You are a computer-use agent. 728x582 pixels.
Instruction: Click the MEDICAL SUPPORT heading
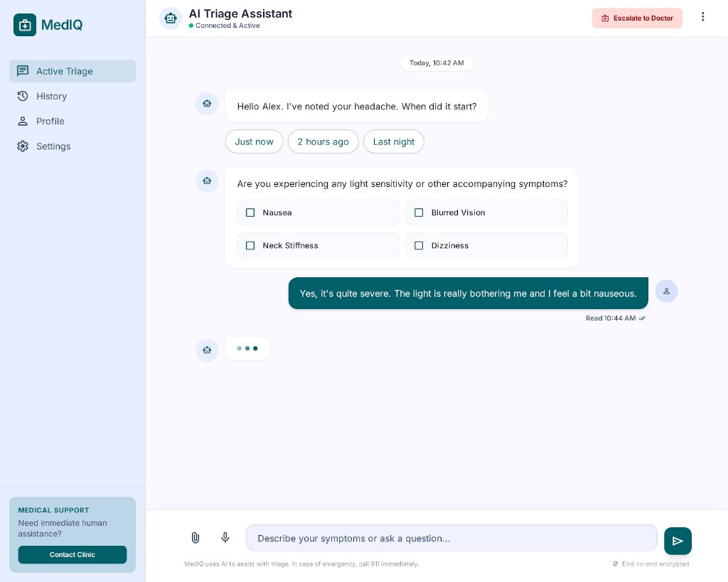point(53,510)
